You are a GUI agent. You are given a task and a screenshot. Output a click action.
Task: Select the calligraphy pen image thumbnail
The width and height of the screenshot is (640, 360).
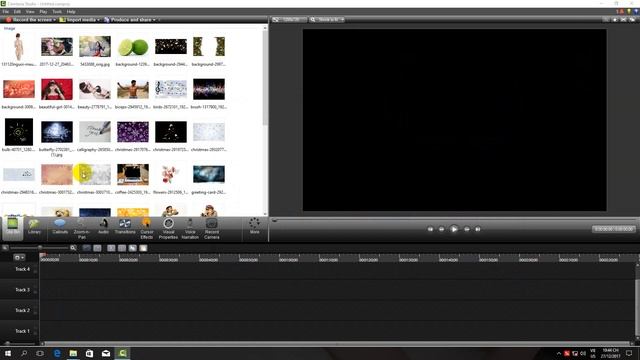[95, 132]
